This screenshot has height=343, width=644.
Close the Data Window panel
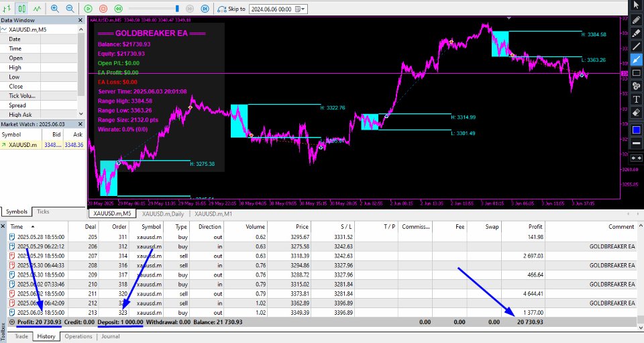coord(80,20)
